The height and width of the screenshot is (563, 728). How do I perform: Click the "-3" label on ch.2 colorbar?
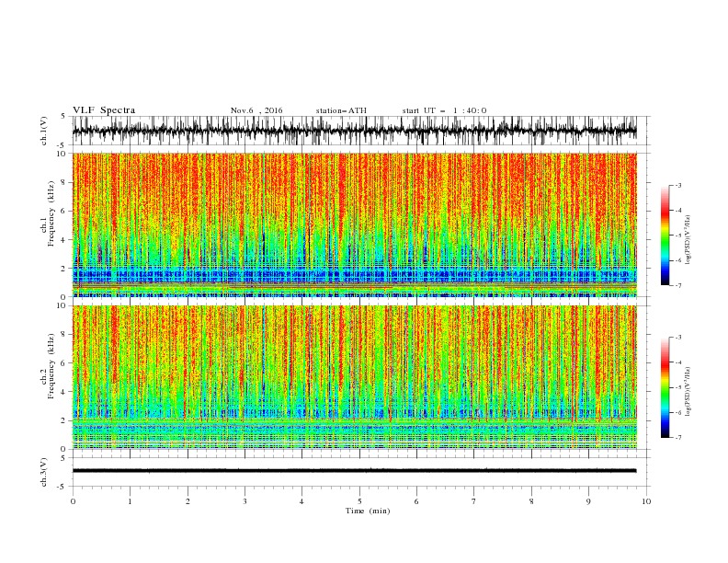pos(677,338)
